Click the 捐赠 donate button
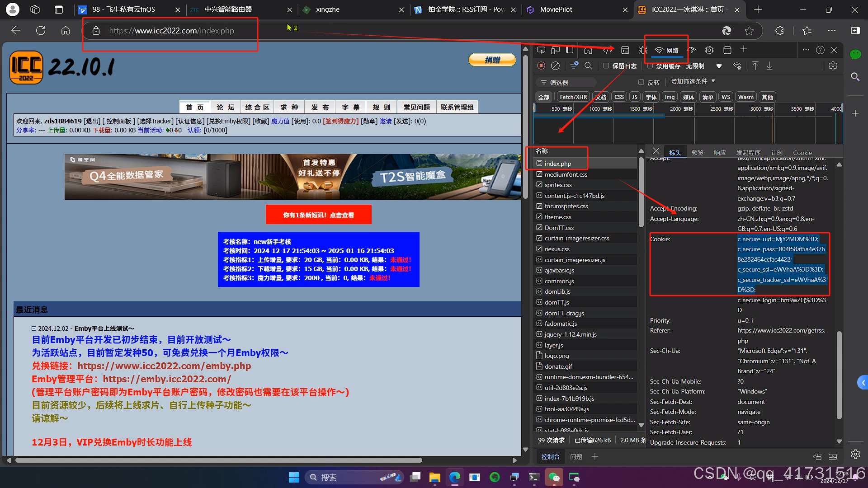This screenshot has width=868, height=488. point(492,60)
